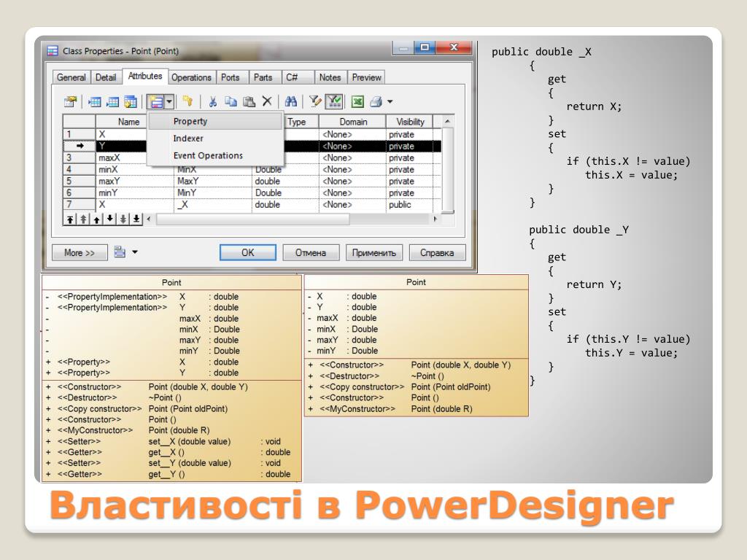
Task: Switch to the General tab
Action: coord(71,77)
